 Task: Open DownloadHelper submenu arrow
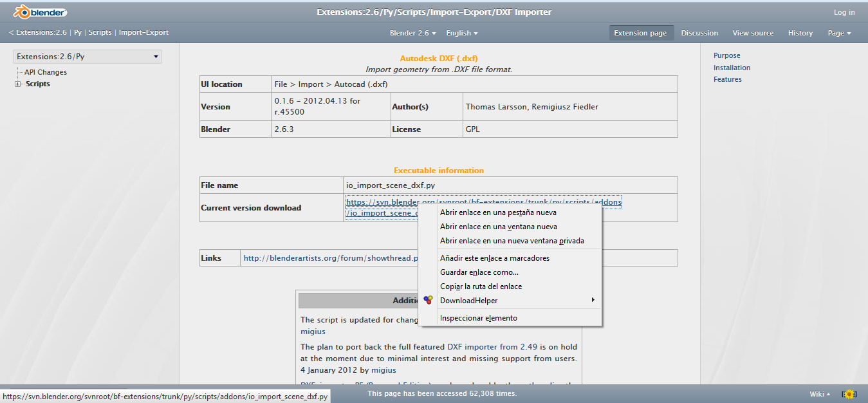pos(593,300)
